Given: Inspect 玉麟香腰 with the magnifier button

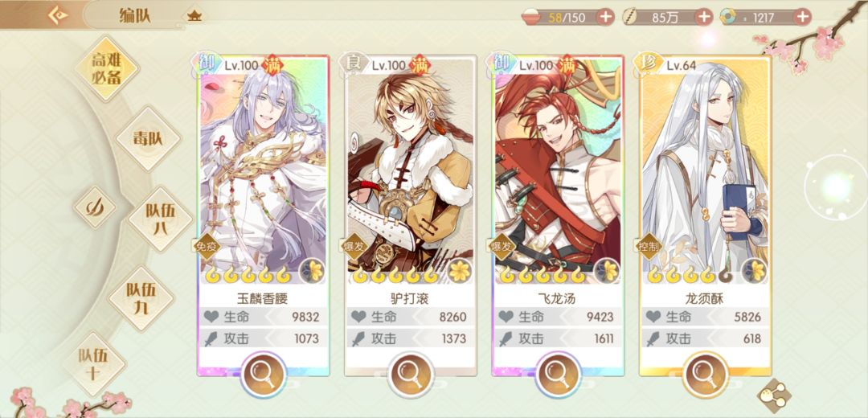Looking at the screenshot, I should [264, 375].
